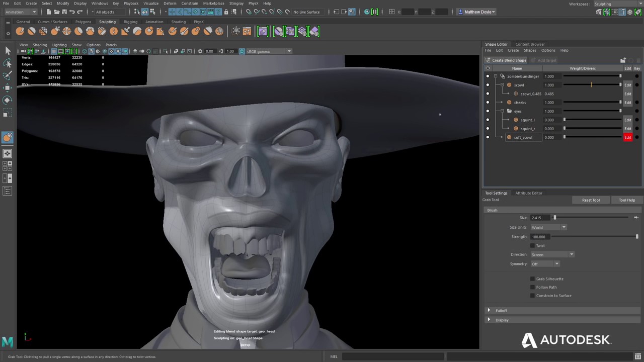The height and width of the screenshot is (362, 644).
Task: Click the red Edit button for soft_scowl
Action: coord(627,137)
